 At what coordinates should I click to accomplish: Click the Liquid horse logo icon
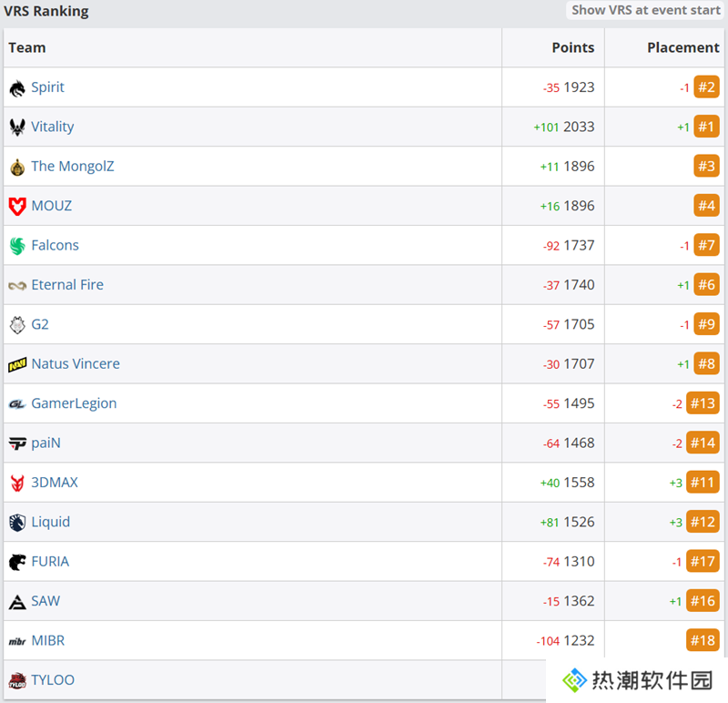click(17, 523)
